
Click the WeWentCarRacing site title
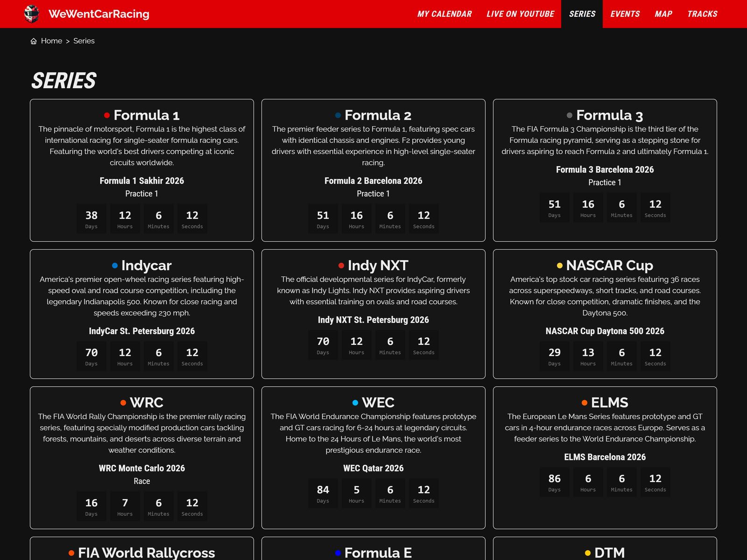[99, 14]
